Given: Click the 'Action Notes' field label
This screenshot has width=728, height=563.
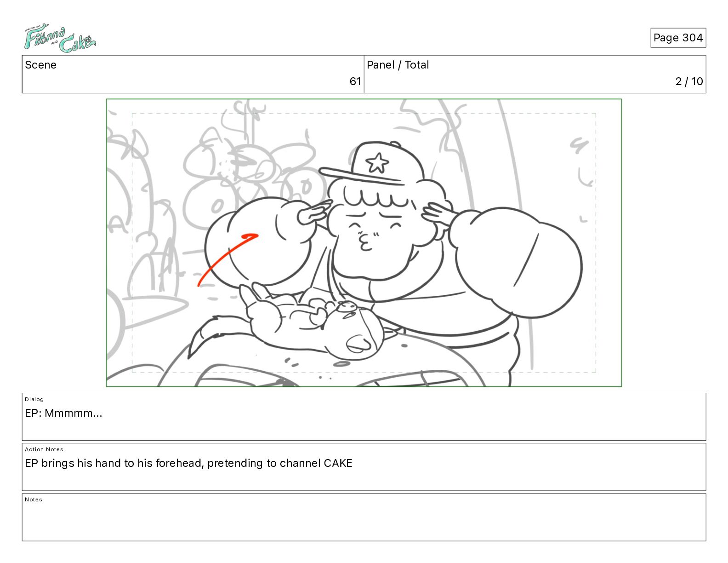Looking at the screenshot, I should pos(44,449).
